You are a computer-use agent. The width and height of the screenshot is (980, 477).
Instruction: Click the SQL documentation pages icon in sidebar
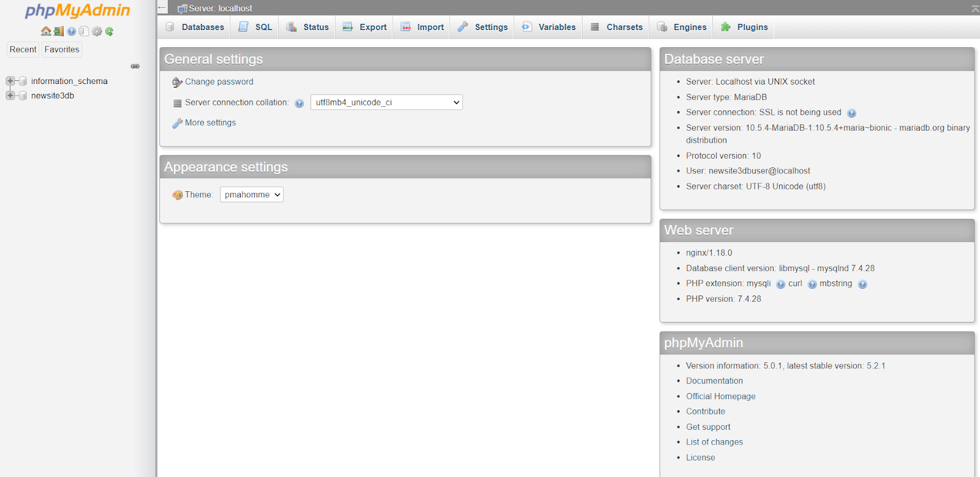pyautogui.click(x=84, y=31)
